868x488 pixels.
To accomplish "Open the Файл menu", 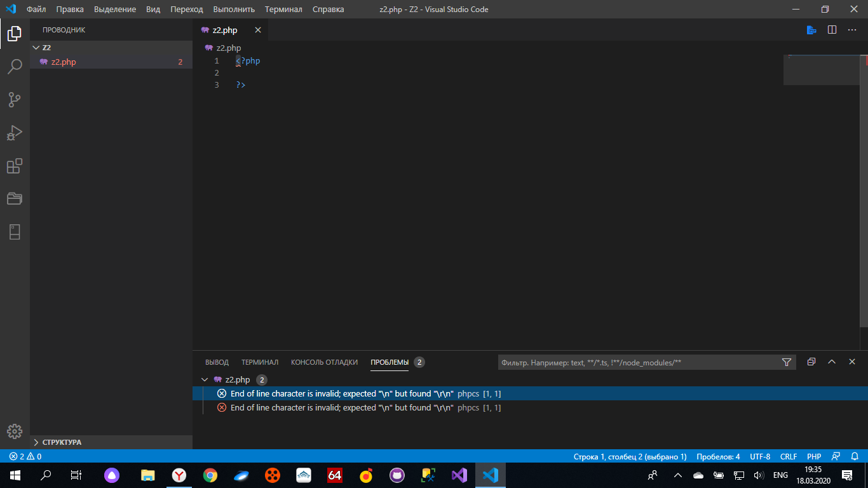I will [x=36, y=9].
